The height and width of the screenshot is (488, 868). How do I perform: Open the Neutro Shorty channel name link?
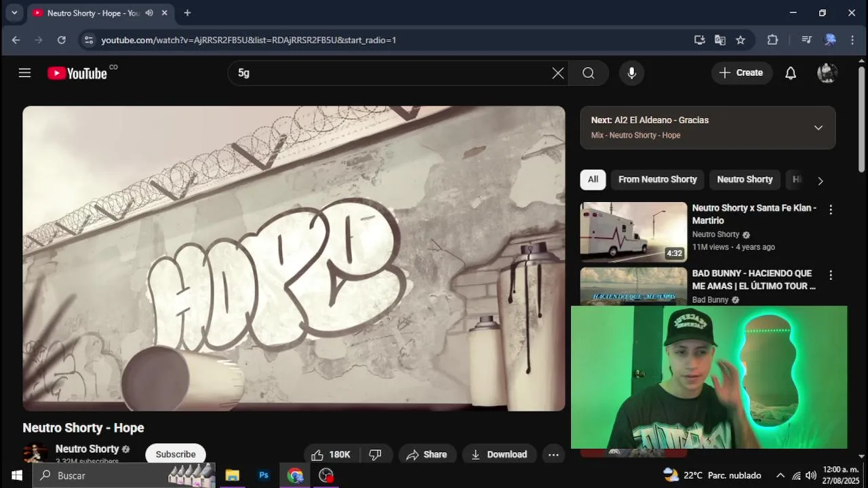87,449
